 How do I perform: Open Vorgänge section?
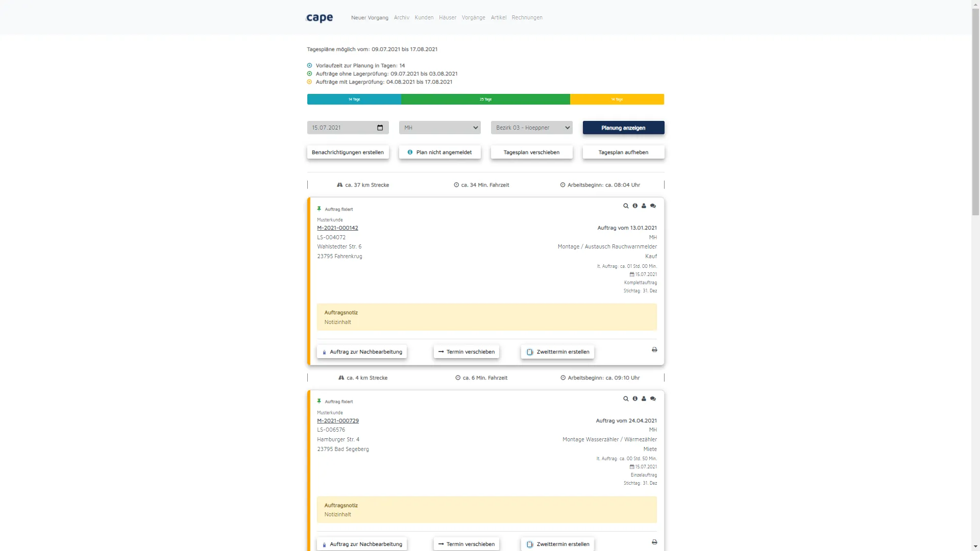[474, 17]
